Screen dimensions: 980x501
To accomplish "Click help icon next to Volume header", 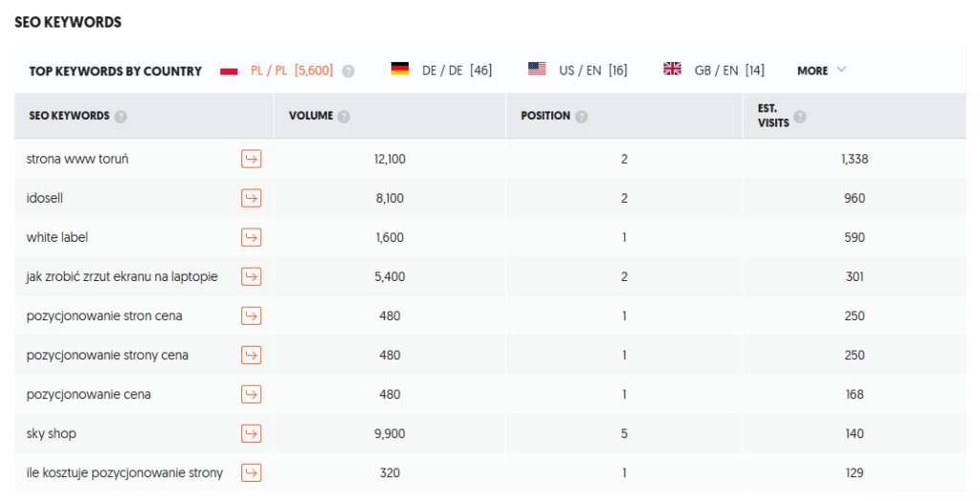I will [x=344, y=117].
